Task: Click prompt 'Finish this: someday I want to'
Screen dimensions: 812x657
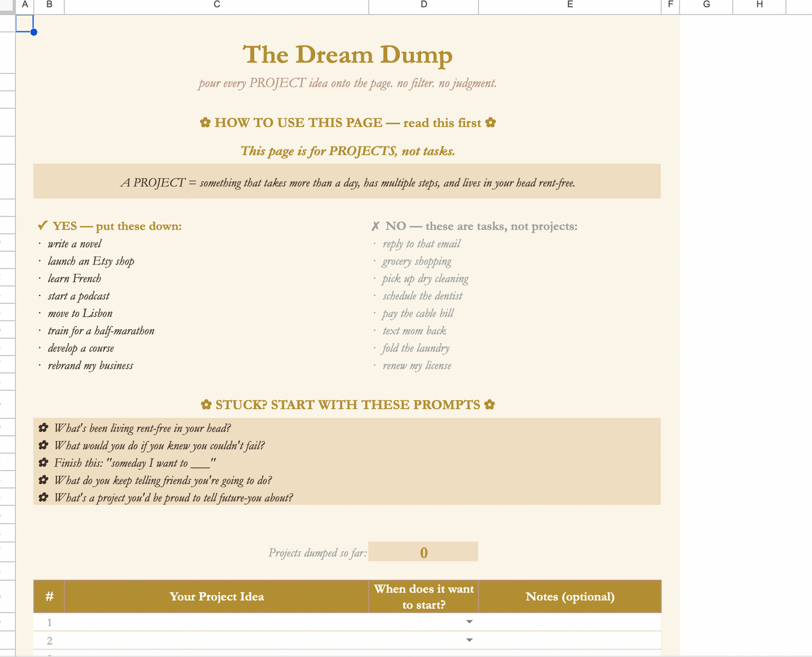Action: (135, 463)
